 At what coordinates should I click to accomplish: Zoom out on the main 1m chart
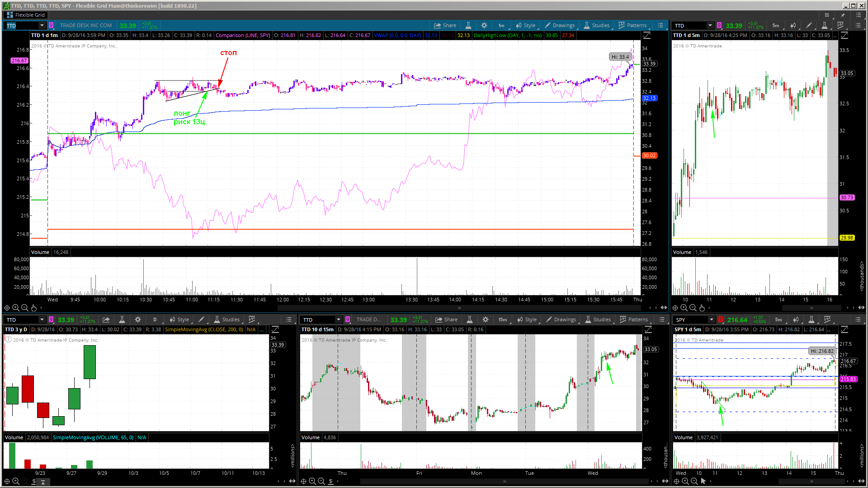[x=25, y=308]
